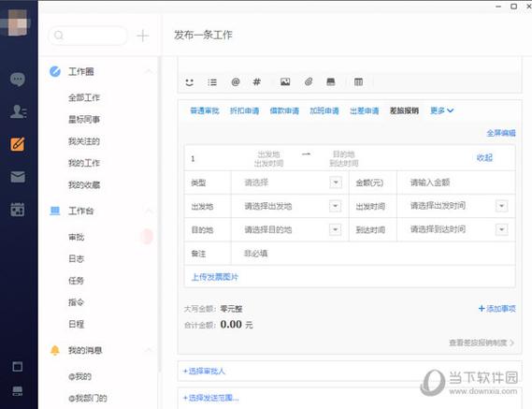Switch to the 加班申请 tab

tap(324, 110)
